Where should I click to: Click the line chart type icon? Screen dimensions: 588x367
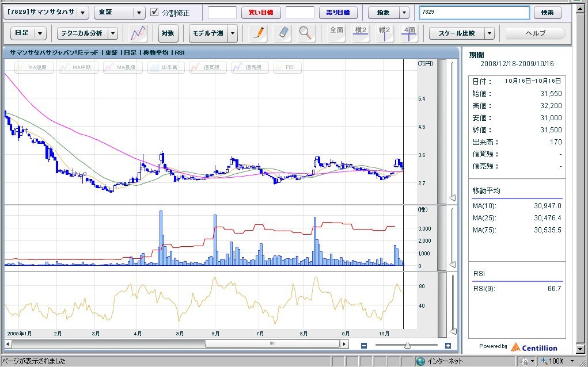(138, 33)
